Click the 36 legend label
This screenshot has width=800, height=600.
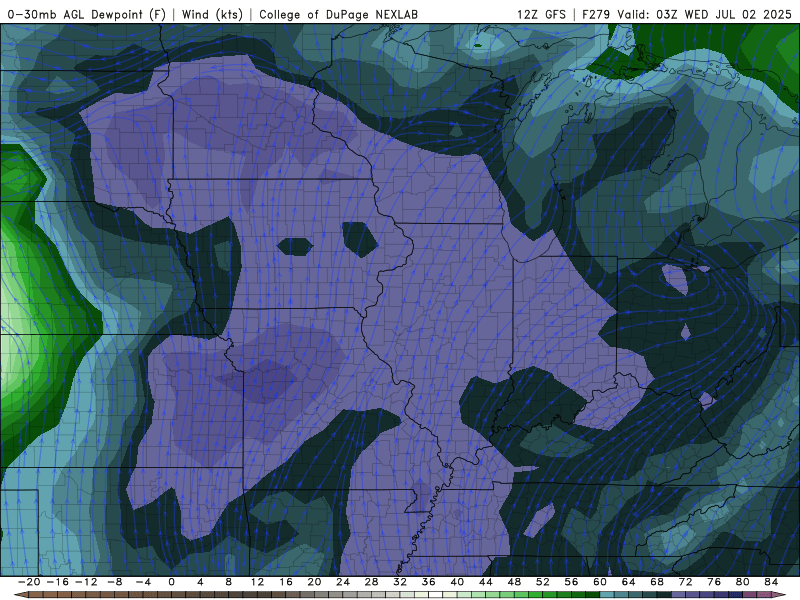[x=429, y=582]
